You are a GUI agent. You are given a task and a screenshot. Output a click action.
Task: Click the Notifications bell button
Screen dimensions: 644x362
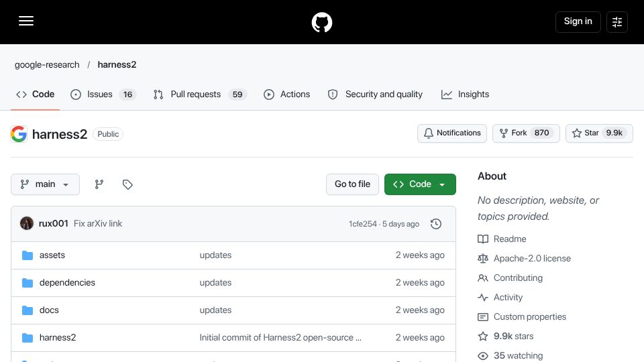click(x=451, y=133)
